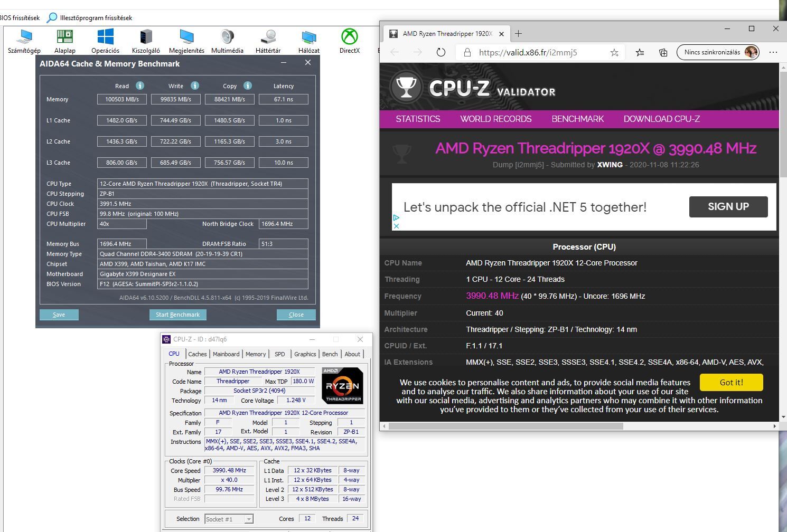Click the XWING submitter link

(610, 165)
